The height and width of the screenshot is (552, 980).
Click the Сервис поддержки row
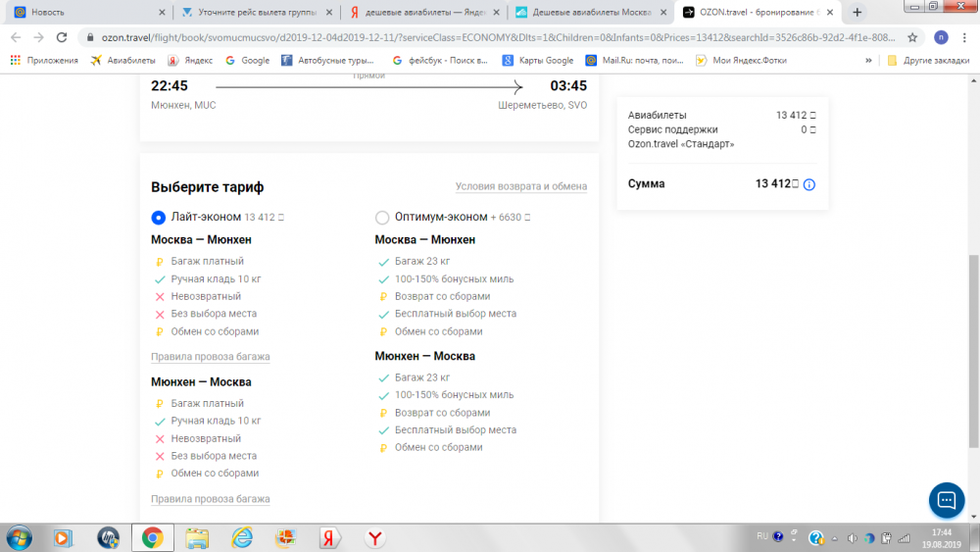coord(722,129)
